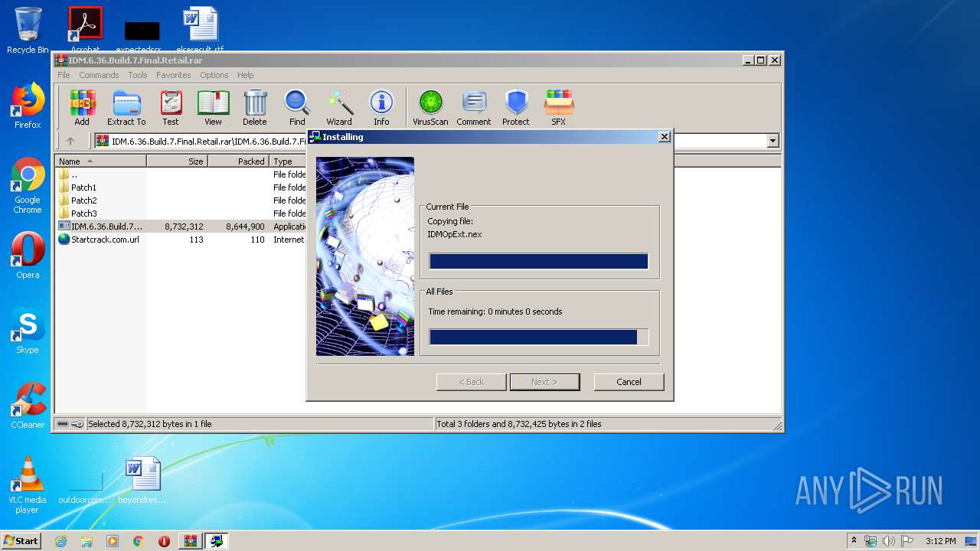Click WinRAR taskbar button
The height and width of the screenshot is (551, 980).
tap(190, 541)
